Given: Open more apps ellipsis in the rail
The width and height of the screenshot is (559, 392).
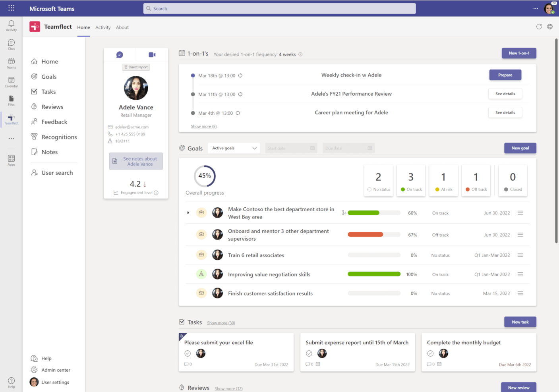Looking at the screenshot, I should 11,139.
